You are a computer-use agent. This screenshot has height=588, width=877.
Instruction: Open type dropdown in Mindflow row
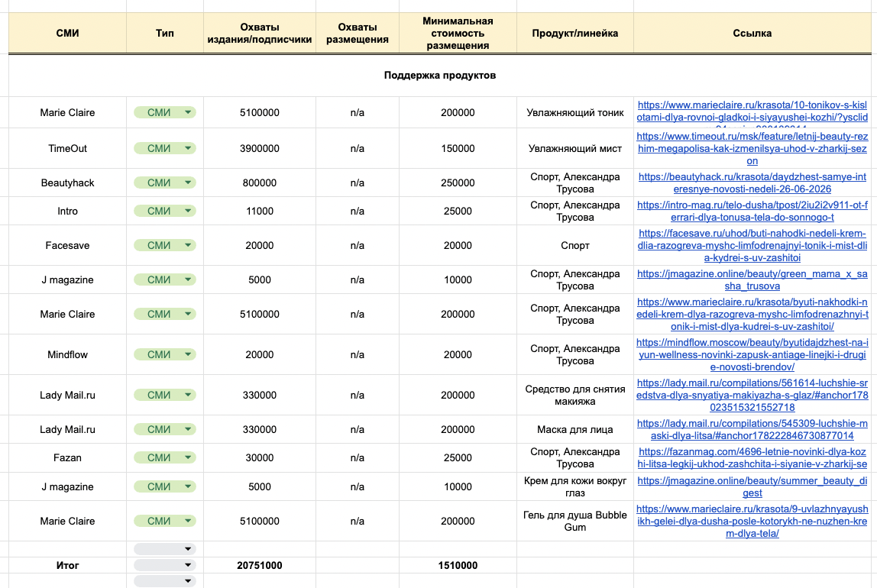coord(164,354)
